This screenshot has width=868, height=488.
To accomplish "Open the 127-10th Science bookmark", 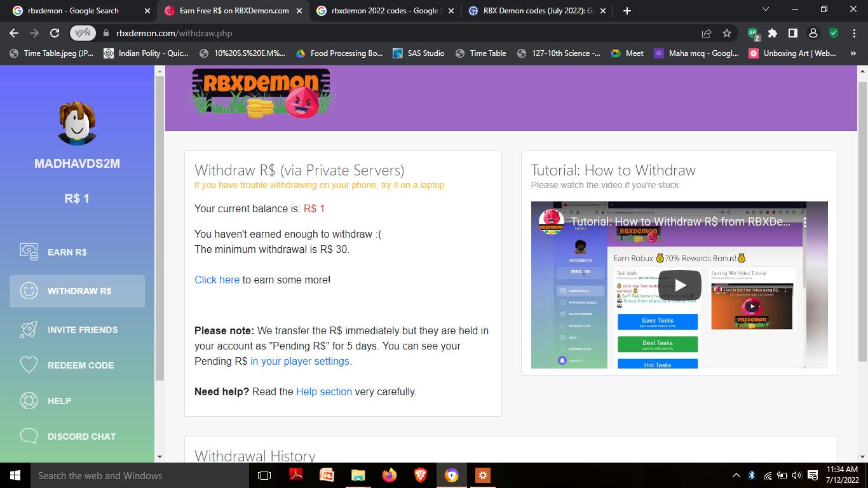I will tap(559, 53).
